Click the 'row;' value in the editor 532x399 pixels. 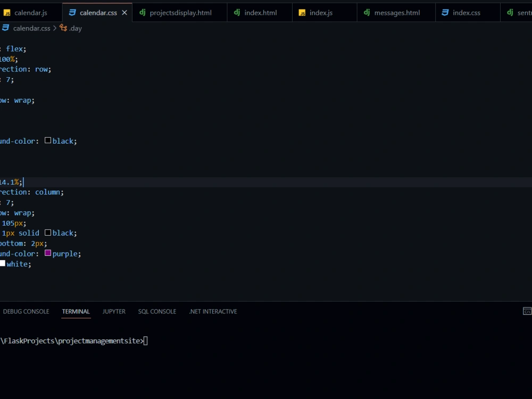pyautogui.click(x=43, y=69)
